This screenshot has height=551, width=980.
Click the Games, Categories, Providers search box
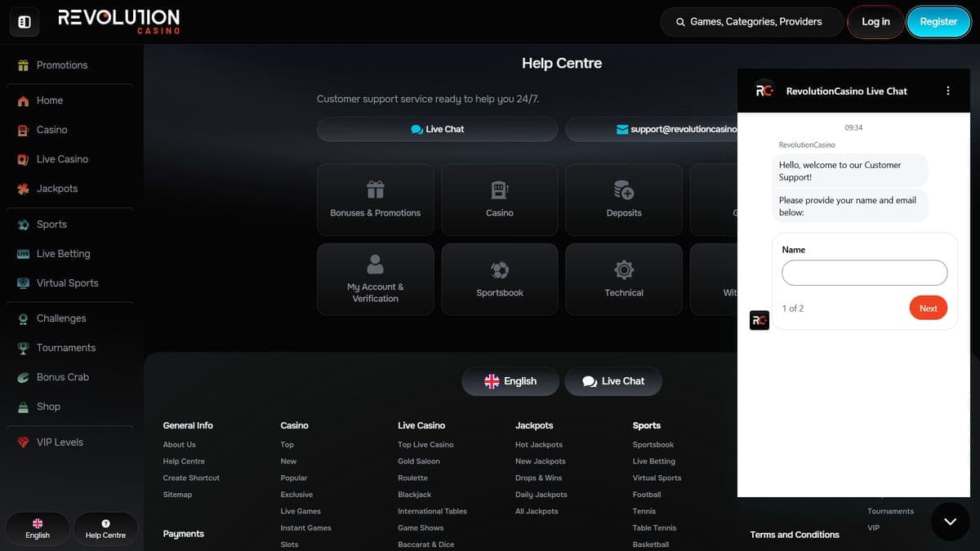752,22
